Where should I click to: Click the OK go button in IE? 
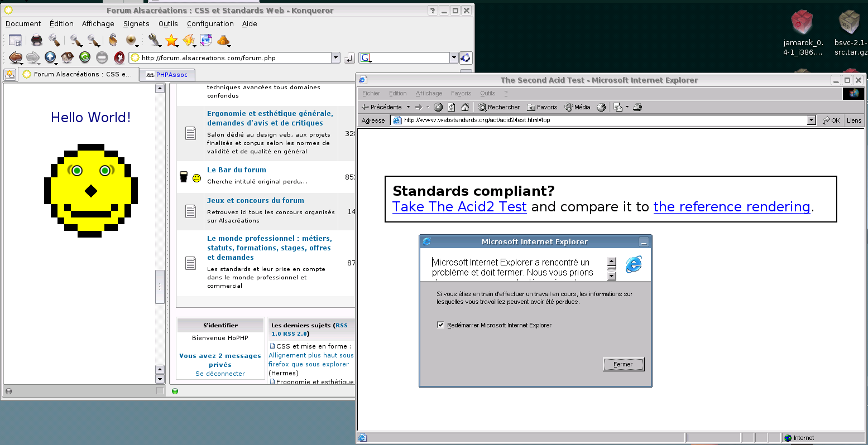click(x=831, y=120)
